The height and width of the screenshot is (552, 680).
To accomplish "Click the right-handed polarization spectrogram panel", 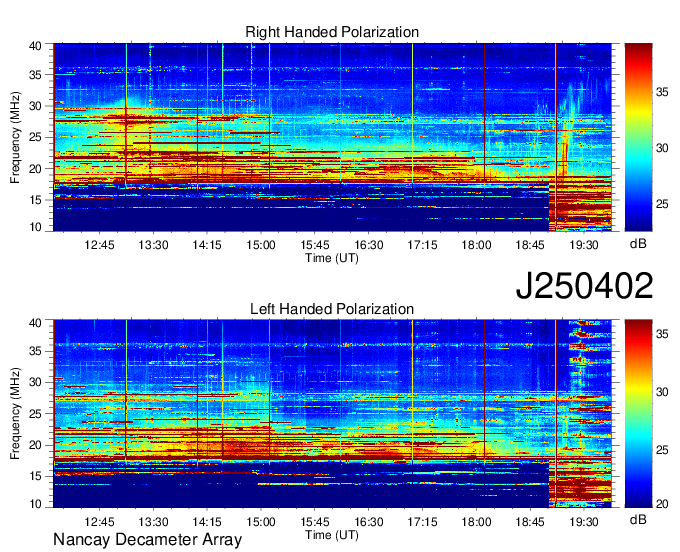I will point(332,137).
